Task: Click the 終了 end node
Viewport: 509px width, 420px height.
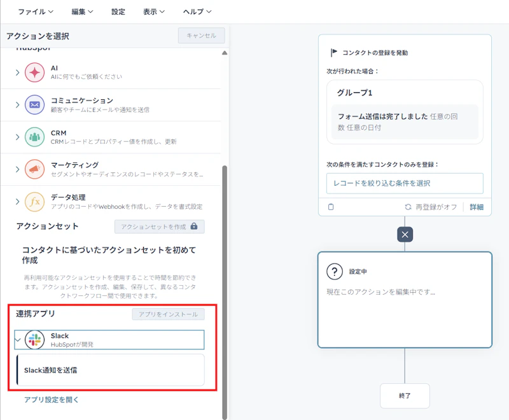Action: click(405, 396)
